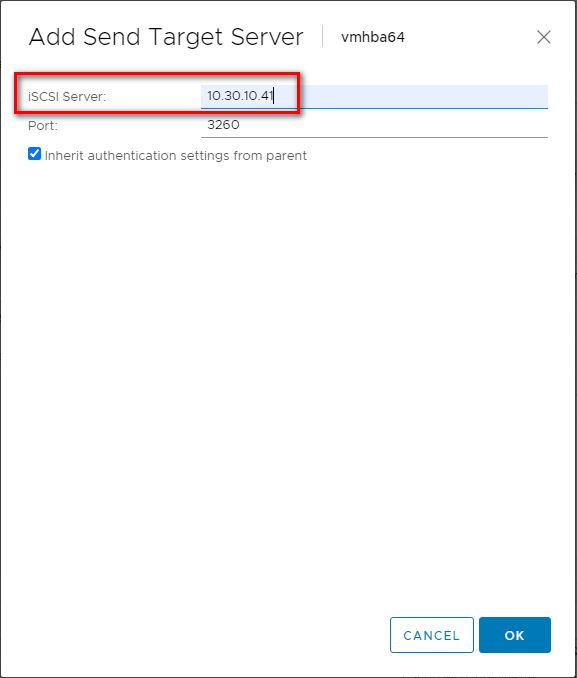Click the header divider beside vmhba64
577x678 pixels.
323,36
